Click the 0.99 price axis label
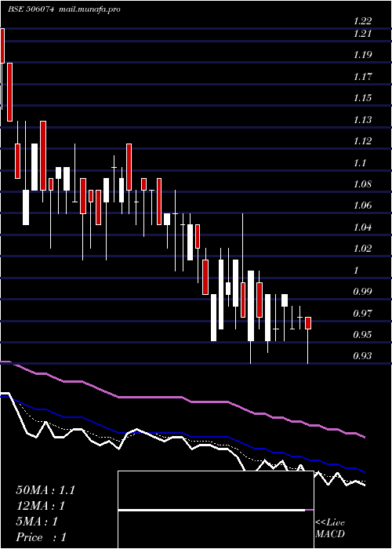392x549 pixels. click(362, 292)
